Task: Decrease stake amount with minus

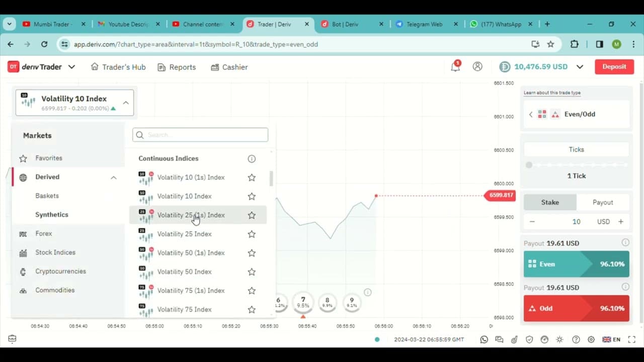Action: coord(532,222)
